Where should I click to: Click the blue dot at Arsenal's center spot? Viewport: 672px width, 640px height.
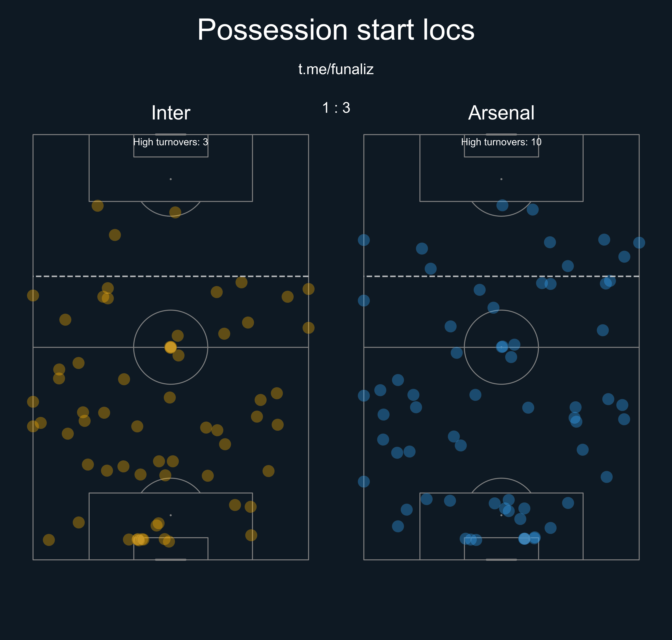(502, 347)
